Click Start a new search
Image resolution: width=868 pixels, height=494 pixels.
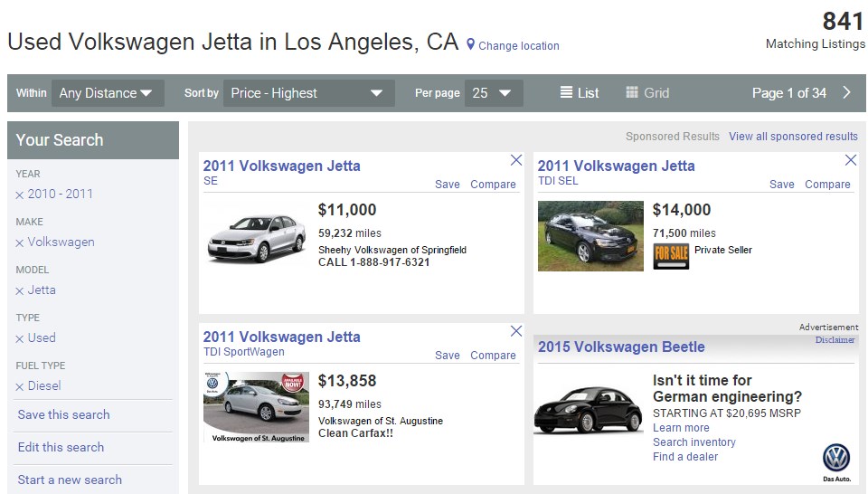point(70,480)
